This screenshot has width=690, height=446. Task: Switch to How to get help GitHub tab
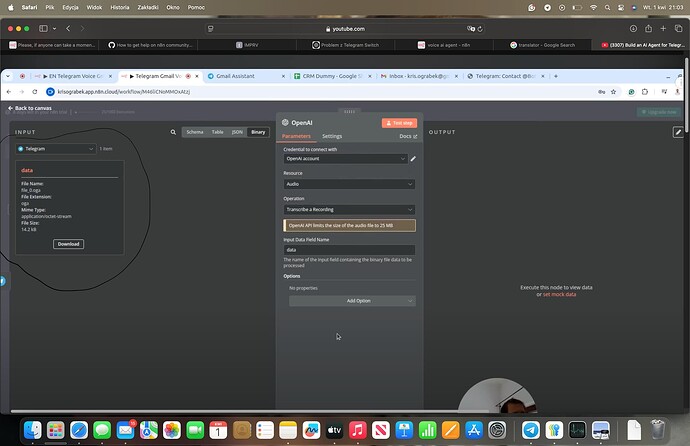click(x=149, y=45)
